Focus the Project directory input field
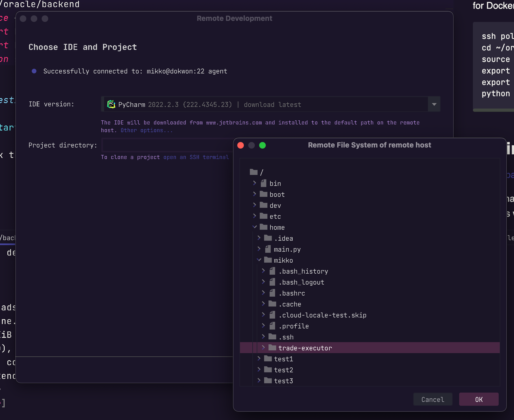Image resolution: width=514 pixels, height=420 pixels. tap(167, 145)
